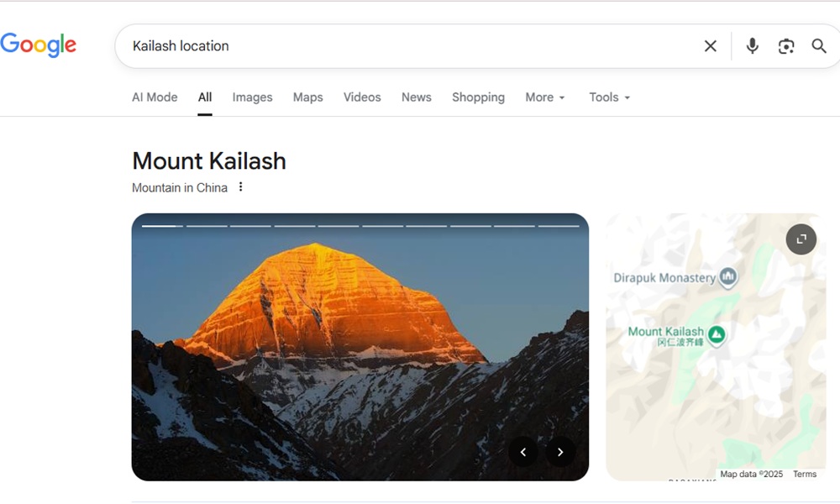
Task: Open the Videos tab
Action: (362, 97)
